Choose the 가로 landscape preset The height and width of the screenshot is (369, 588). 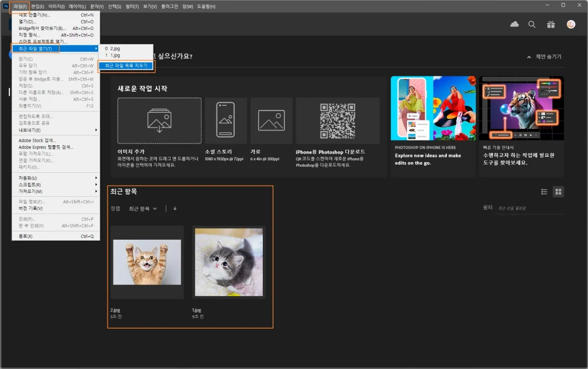click(271, 120)
